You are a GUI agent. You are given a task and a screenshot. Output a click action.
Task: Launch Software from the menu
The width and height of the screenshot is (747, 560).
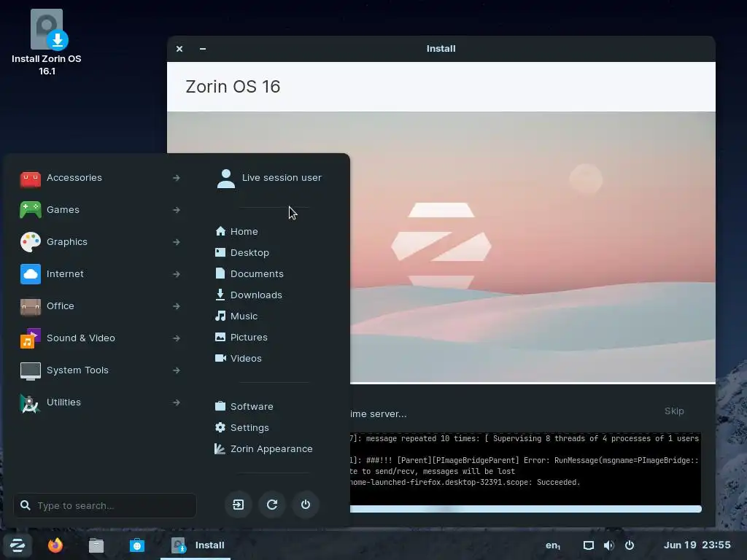(x=244, y=406)
